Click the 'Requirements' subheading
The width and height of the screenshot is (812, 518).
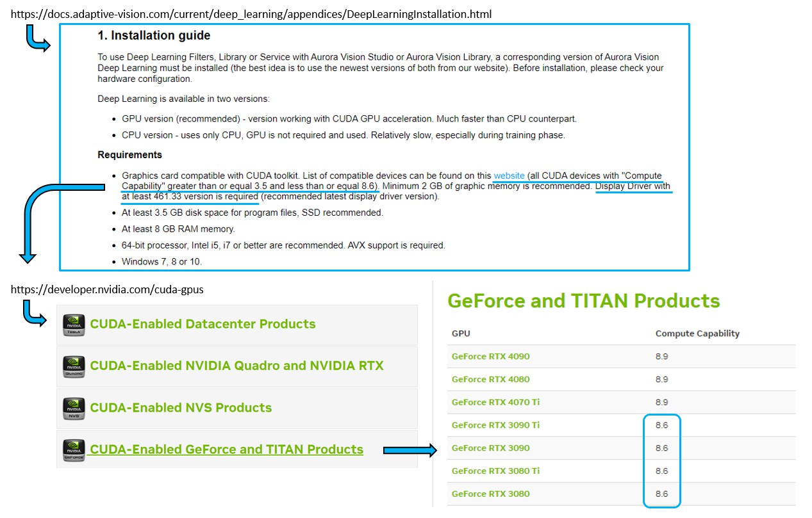click(x=129, y=155)
